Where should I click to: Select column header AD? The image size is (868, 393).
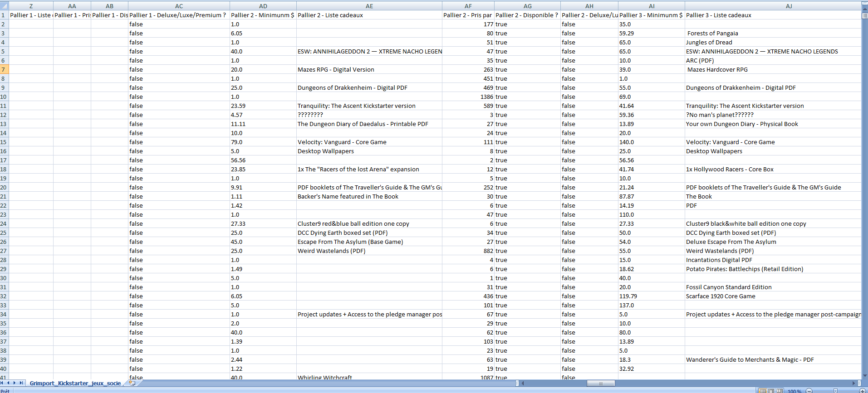coord(263,6)
